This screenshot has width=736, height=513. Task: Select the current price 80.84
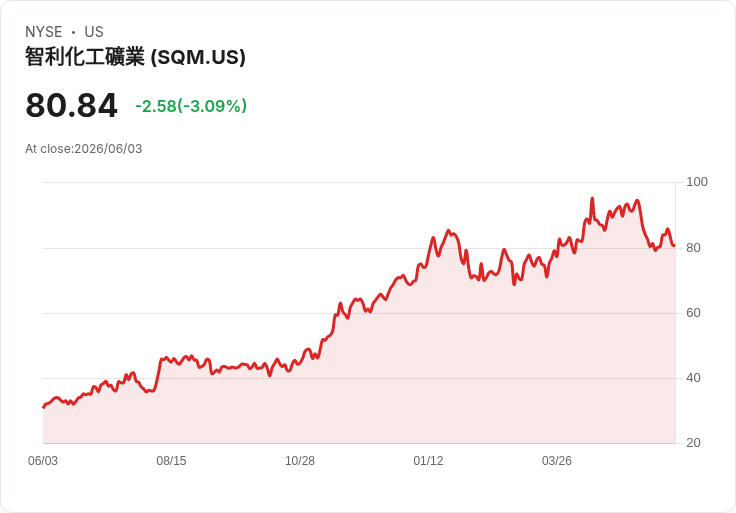[x=71, y=105]
